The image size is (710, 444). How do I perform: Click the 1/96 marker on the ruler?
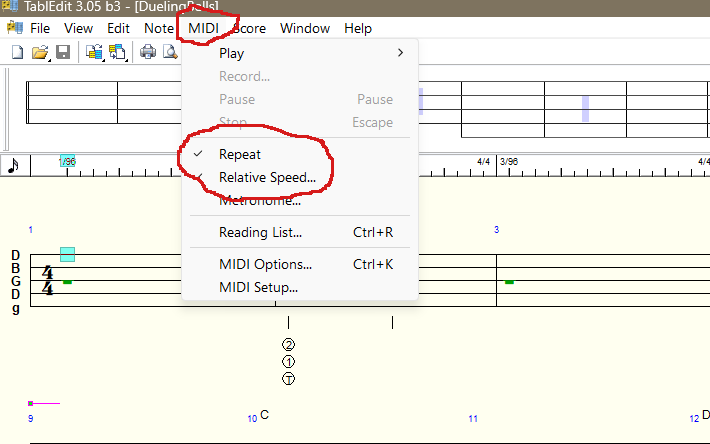pyautogui.click(x=67, y=160)
